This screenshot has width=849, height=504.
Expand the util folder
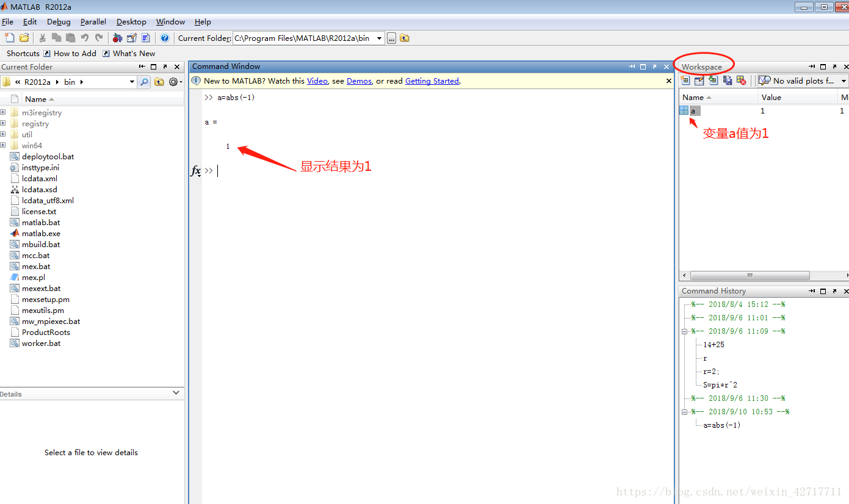coord(3,134)
